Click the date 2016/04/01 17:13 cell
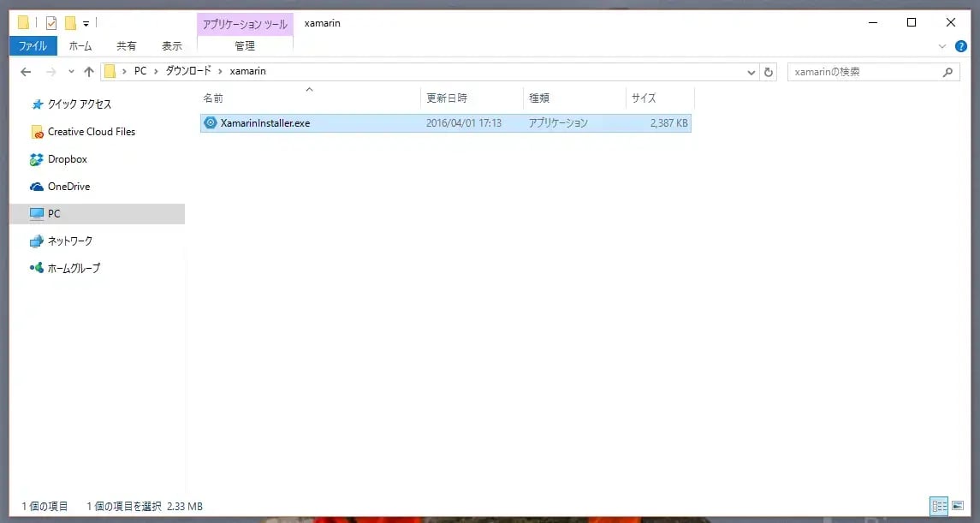The height and width of the screenshot is (523, 980). point(464,123)
